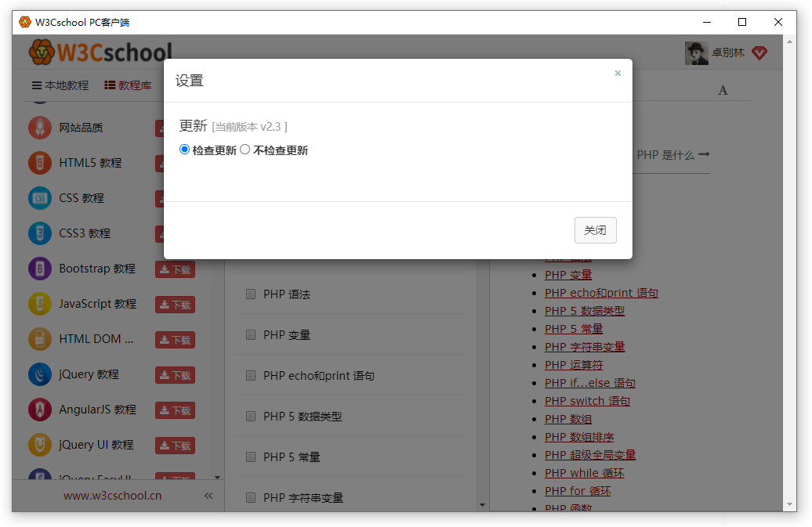Image resolution: width=812 pixels, height=527 pixels.
Task: Open the jQuery 教程 icon
Action: [40, 374]
